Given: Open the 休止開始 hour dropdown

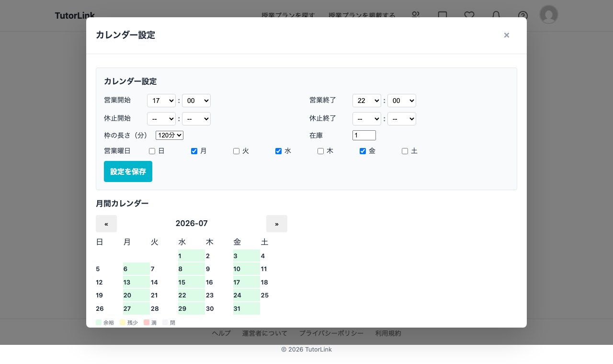Looking at the screenshot, I should point(161,119).
